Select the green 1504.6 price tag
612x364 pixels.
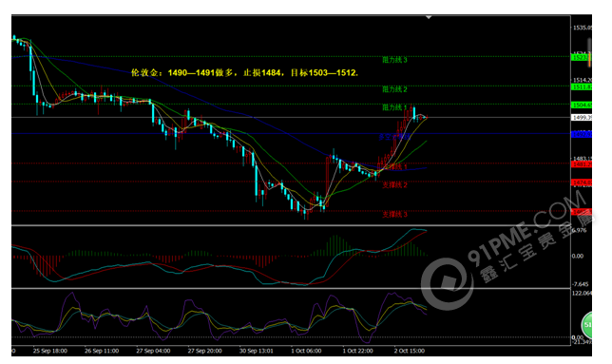(582, 105)
